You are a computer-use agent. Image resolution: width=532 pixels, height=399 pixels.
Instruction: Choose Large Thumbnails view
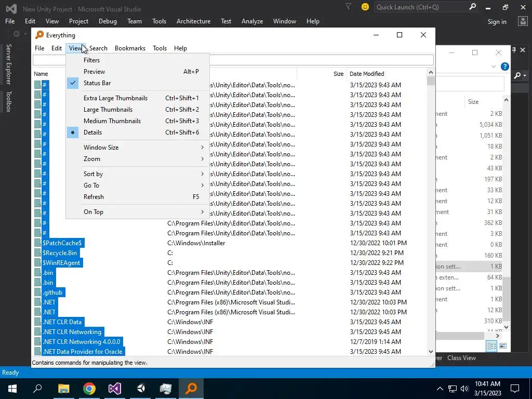point(137,110)
